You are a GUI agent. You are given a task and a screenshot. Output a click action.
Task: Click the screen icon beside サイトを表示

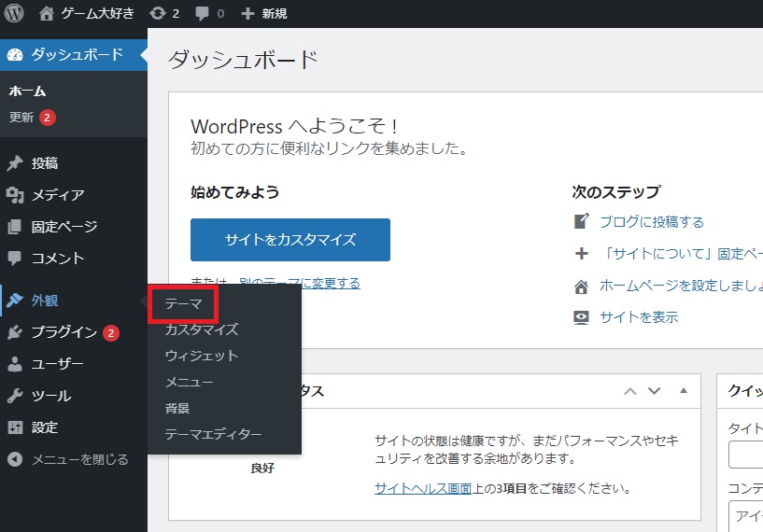coord(581,317)
